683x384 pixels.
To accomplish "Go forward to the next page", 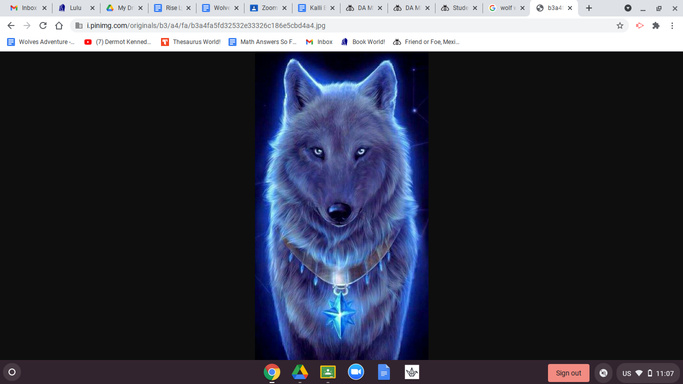I will (27, 26).
